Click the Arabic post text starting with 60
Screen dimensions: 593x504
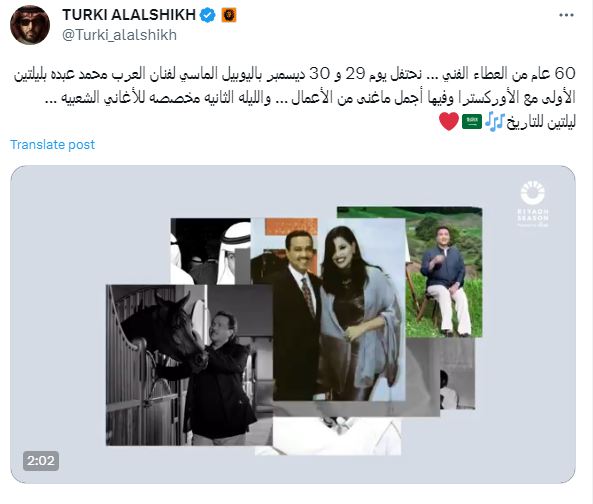coord(295,85)
